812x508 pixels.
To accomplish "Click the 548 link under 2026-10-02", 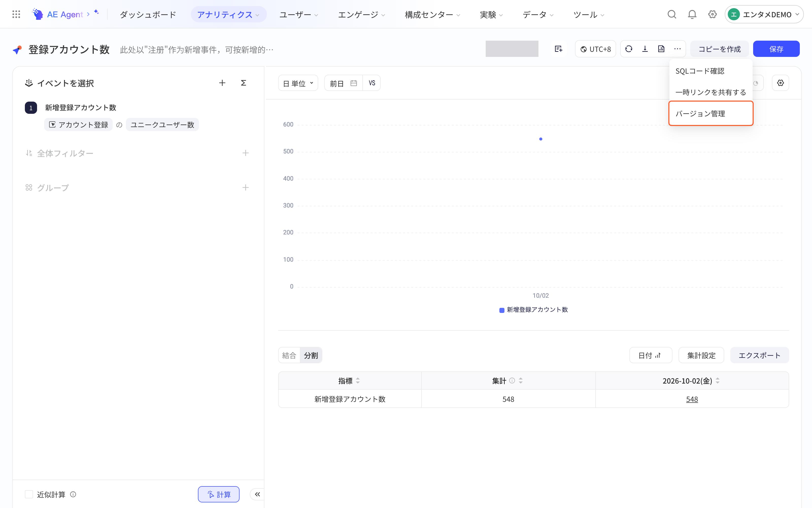I will point(691,399).
